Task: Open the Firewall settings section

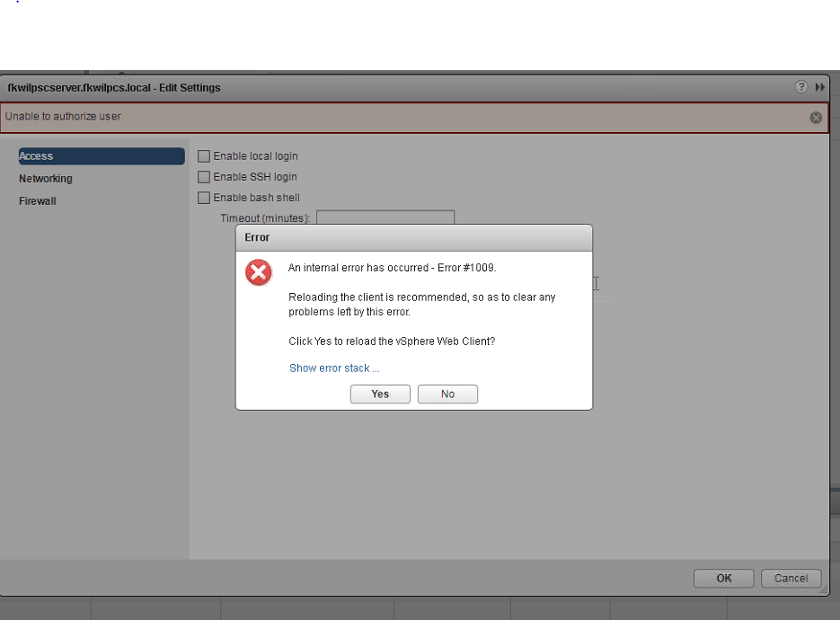Action: pos(37,200)
